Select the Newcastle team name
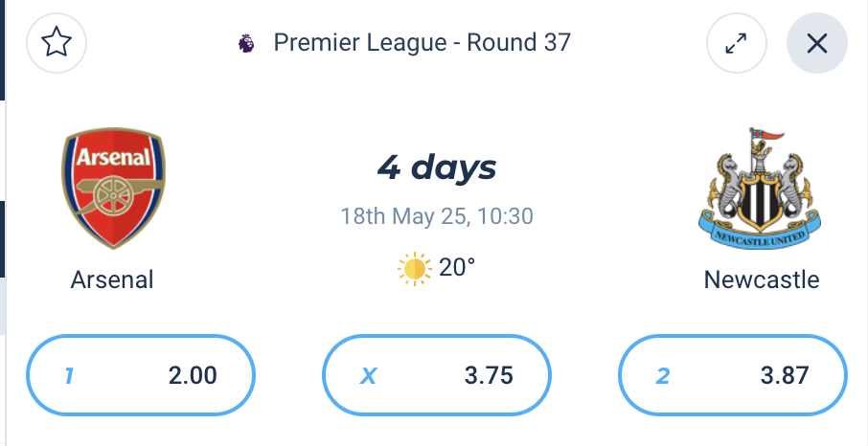The width and height of the screenshot is (868, 446). coord(761,280)
